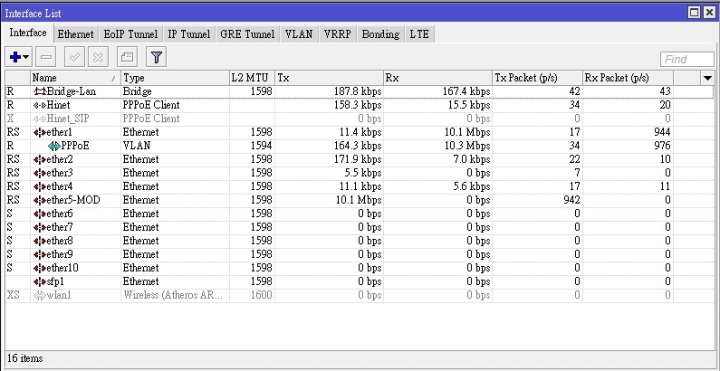
Task: Sort by the Name column header
Action: (75, 78)
